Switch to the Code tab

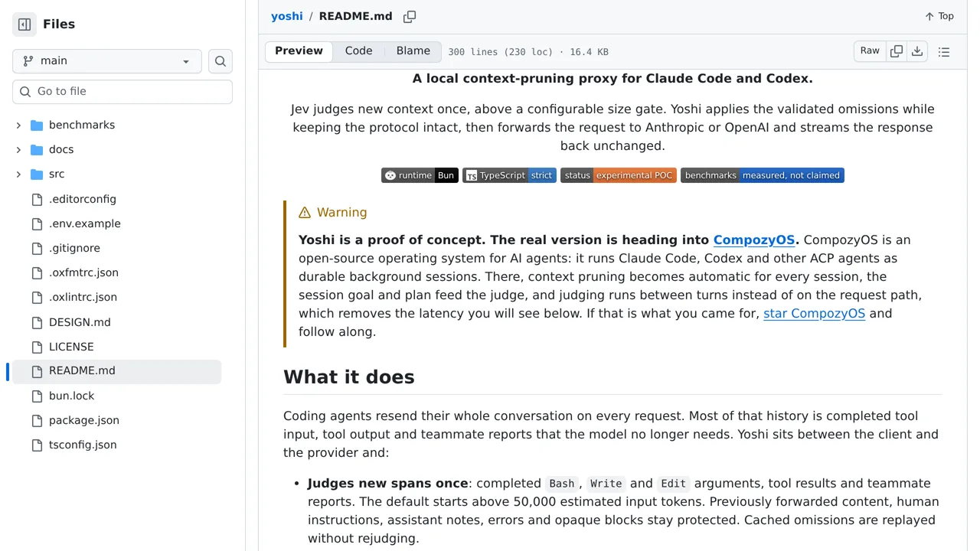pos(358,51)
